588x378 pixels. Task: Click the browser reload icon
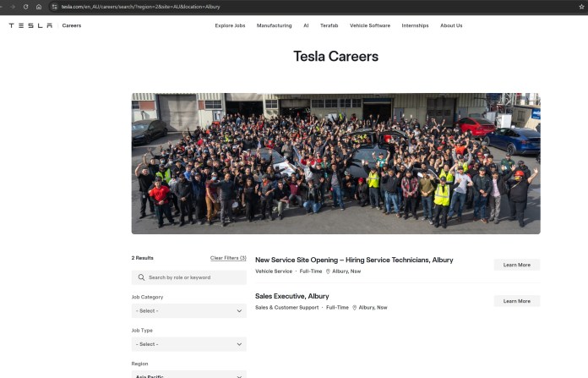(x=25, y=7)
